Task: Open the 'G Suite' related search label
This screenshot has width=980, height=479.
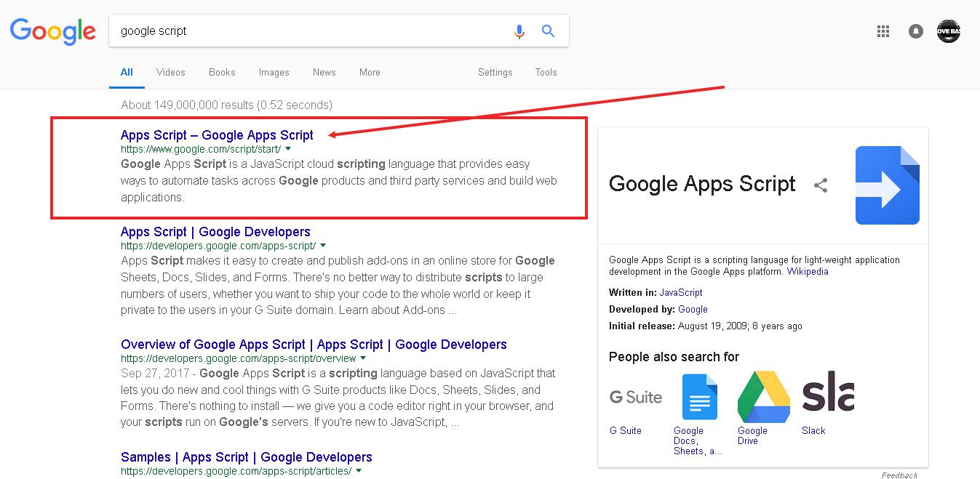Action: coord(626,430)
